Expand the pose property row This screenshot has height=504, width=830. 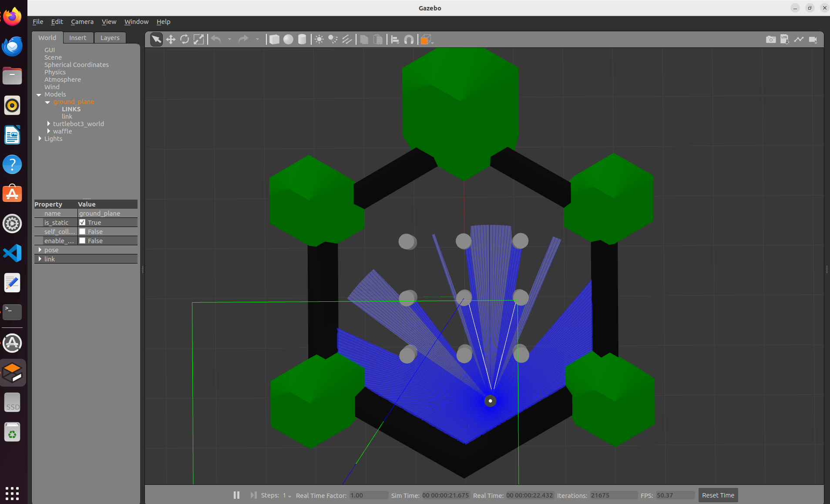(40, 250)
